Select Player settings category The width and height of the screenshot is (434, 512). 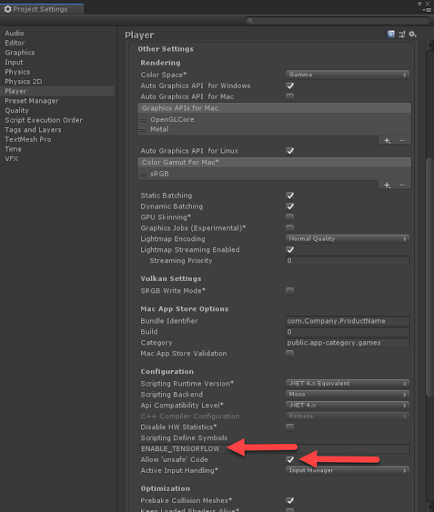click(57, 91)
